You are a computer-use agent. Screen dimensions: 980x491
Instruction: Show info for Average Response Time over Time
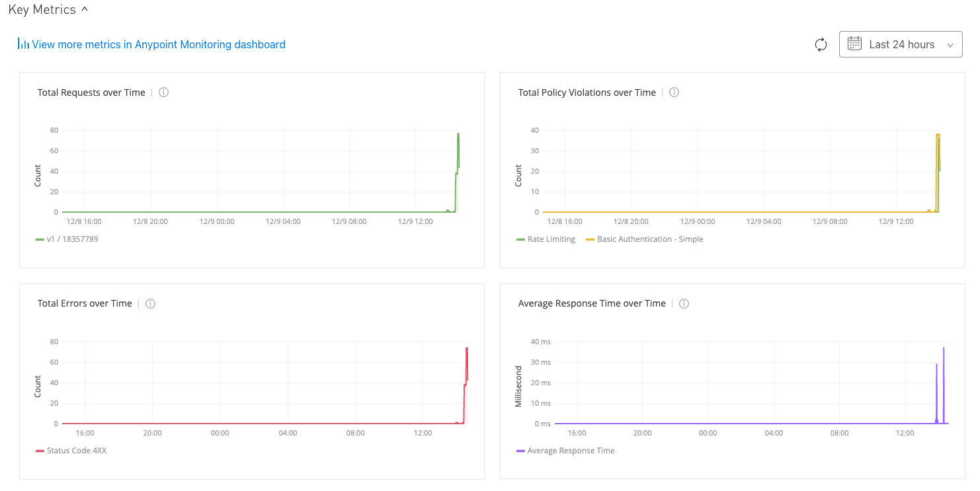pyautogui.click(x=684, y=304)
